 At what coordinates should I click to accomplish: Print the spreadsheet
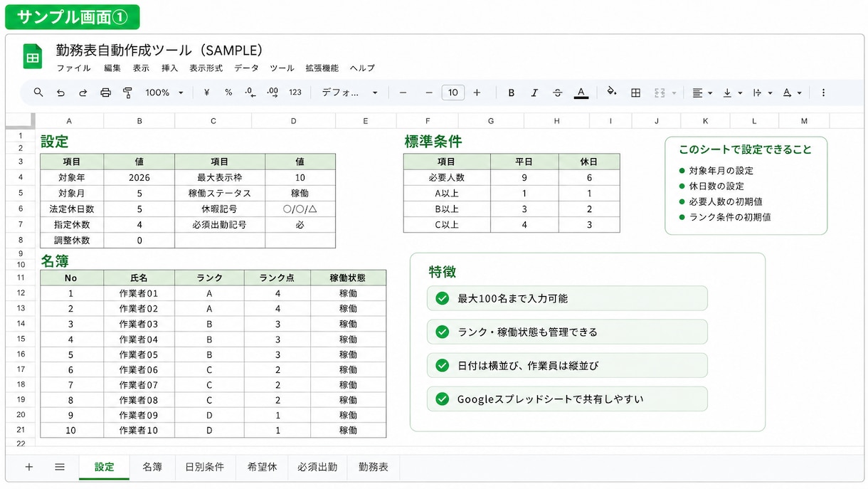105,93
